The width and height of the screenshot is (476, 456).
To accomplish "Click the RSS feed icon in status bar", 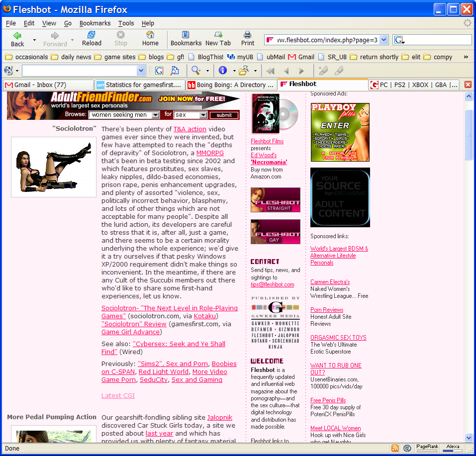I will pyautogui.click(x=395, y=448).
